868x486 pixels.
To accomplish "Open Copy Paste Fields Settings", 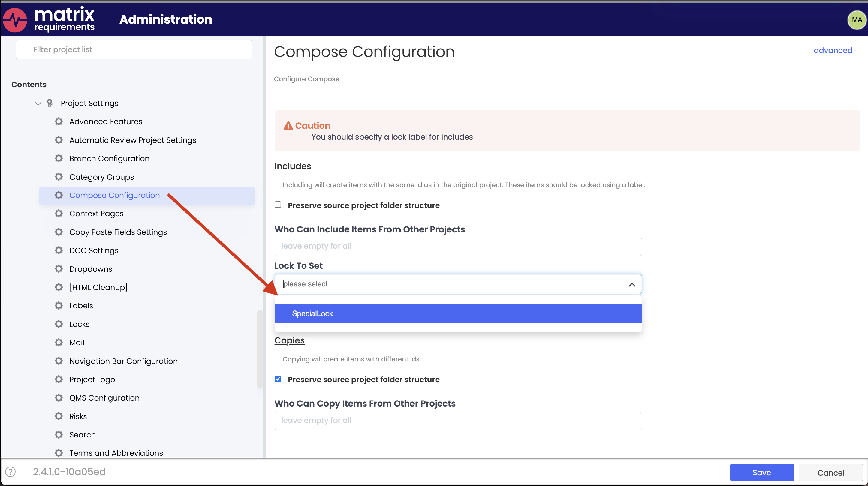I will 118,232.
